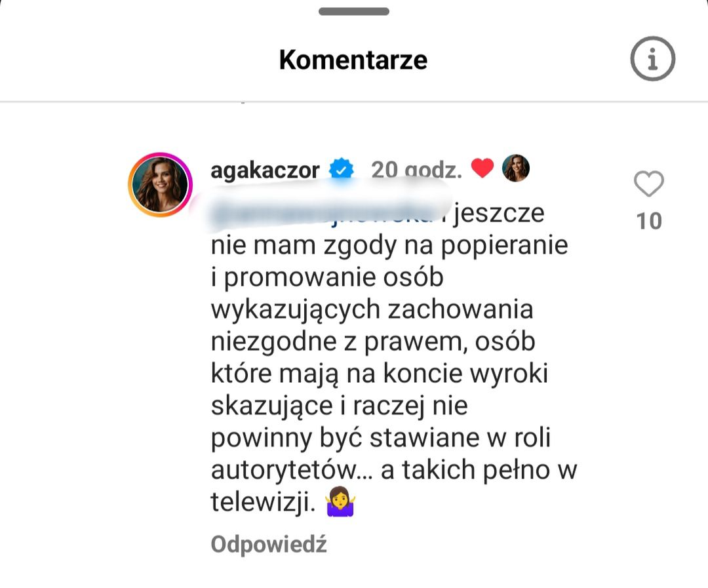Click the blue verified badge
This screenshot has height=588, width=708.
tap(341, 170)
